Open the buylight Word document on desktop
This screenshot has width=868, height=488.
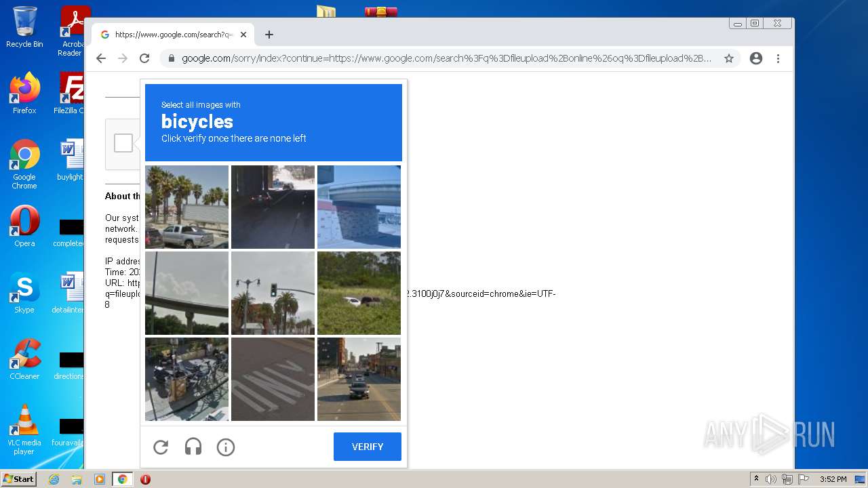[70, 160]
